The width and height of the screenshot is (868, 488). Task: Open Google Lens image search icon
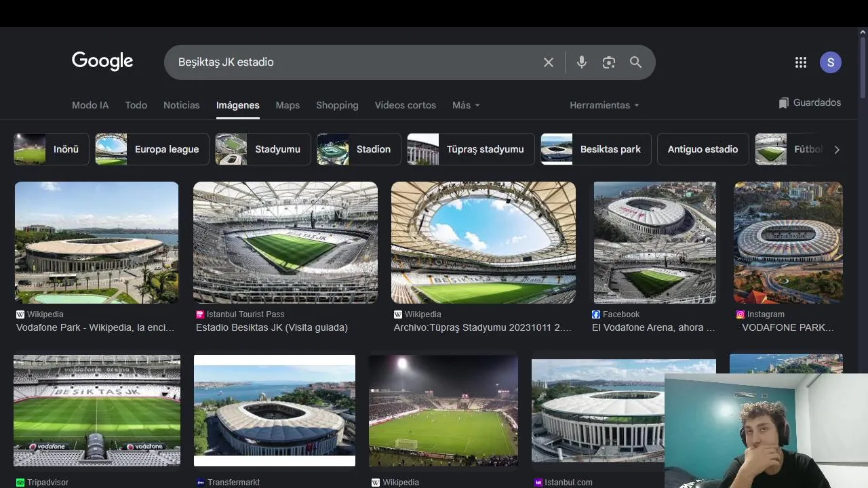(x=609, y=62)
